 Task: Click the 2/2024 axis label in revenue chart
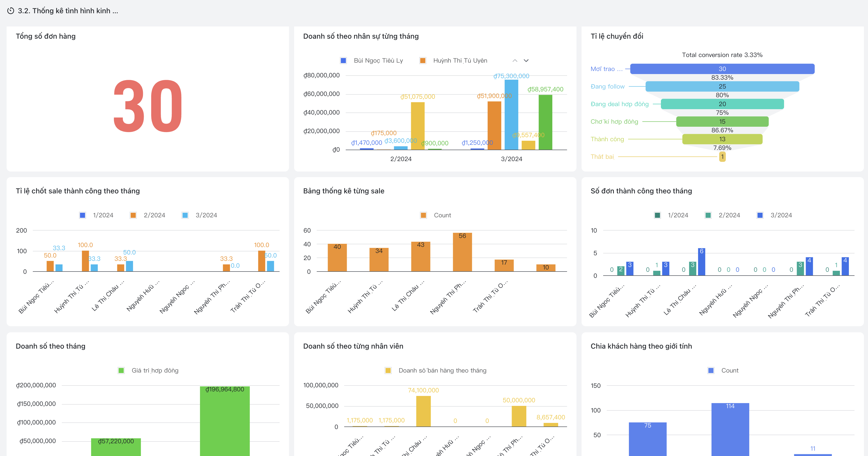pyautogui.click(x=401, y=159)
